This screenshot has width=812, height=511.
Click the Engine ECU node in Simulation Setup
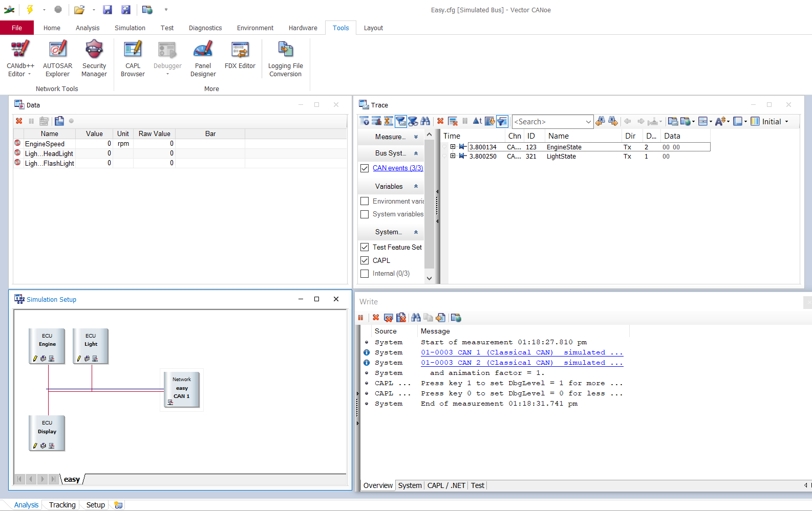click(x=47, y=346)
